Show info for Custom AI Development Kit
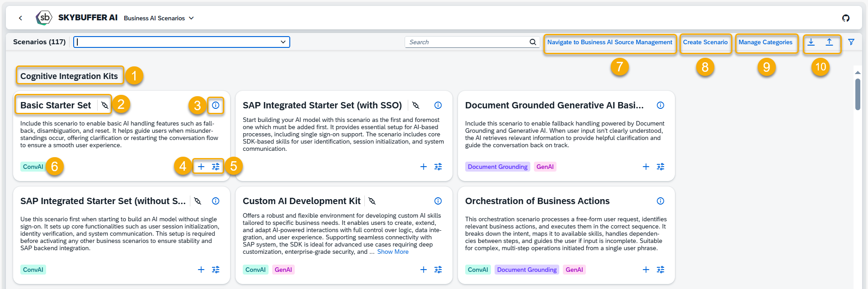 pos(438,201)
